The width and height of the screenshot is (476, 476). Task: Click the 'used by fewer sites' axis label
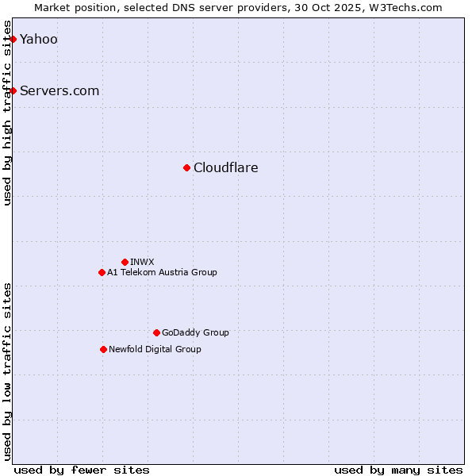[x=82, y=470]
